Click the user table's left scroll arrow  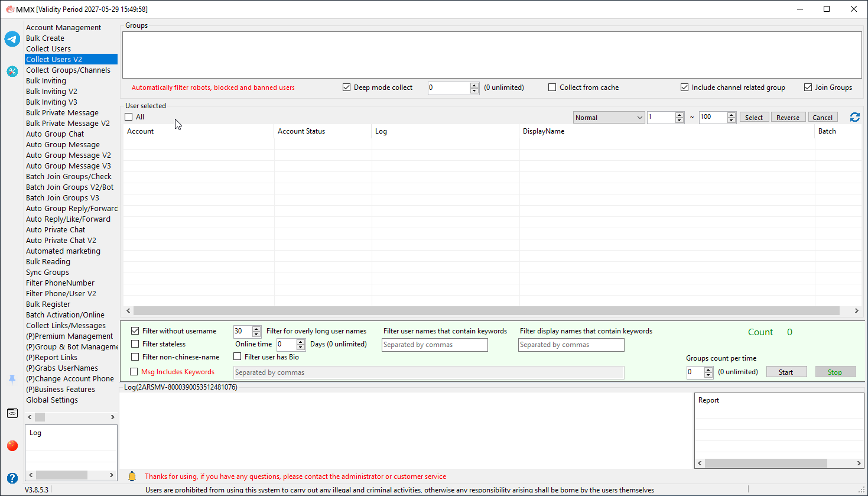128,310
